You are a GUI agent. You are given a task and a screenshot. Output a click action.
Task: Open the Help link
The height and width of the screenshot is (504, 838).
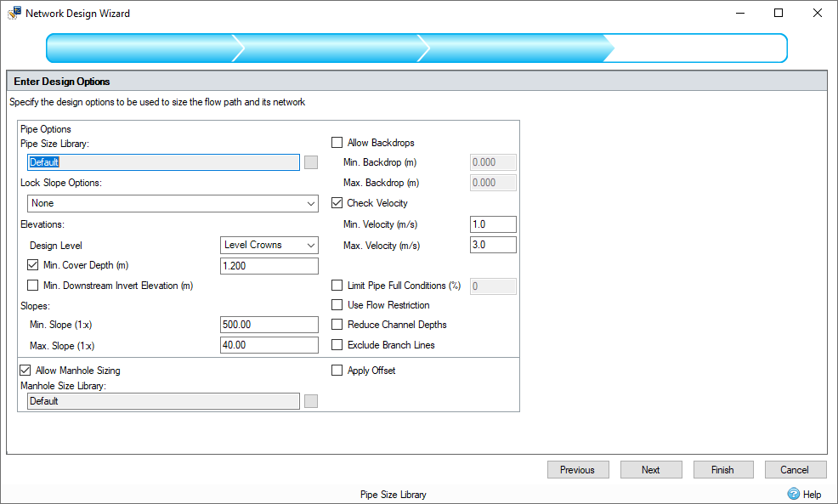pos(812,495)
